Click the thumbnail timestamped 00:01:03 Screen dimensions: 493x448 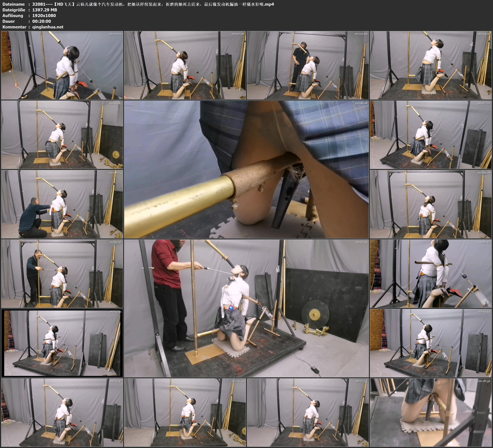[x=62, y=65]
